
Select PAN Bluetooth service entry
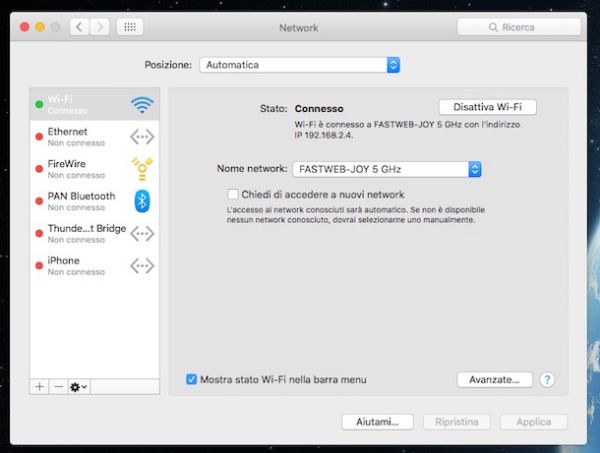pos(80,201)
